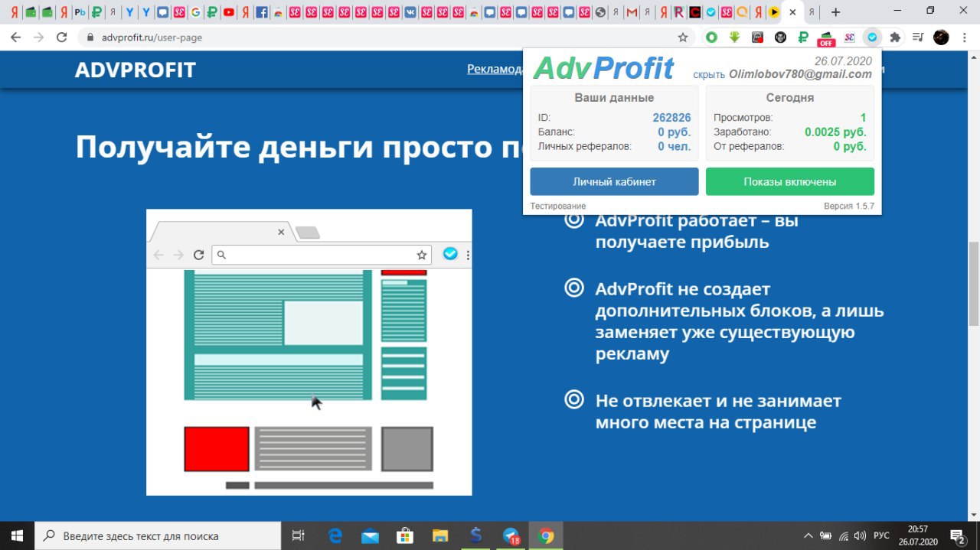Open the AdvProfit extension icon in toolbar
Image resolution: width=980 pixels, height=550 pixels.
click(x=872, y=37)
